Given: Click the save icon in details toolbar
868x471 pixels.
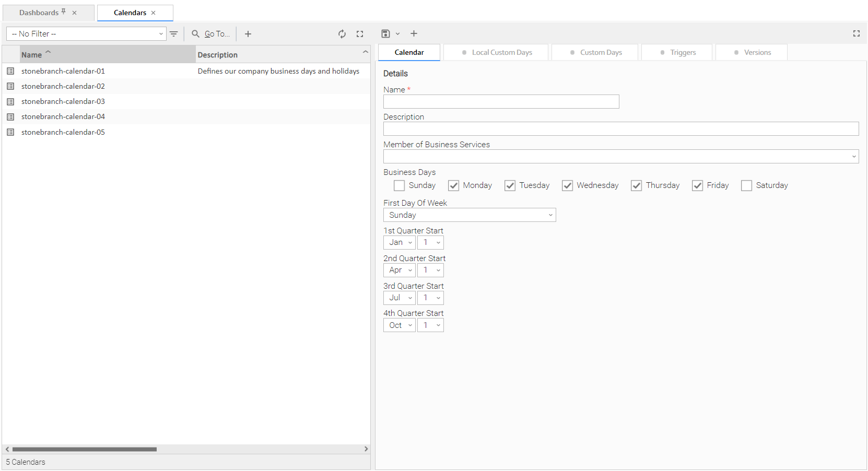Looking at the screenshot, I should tap(385, 34).
